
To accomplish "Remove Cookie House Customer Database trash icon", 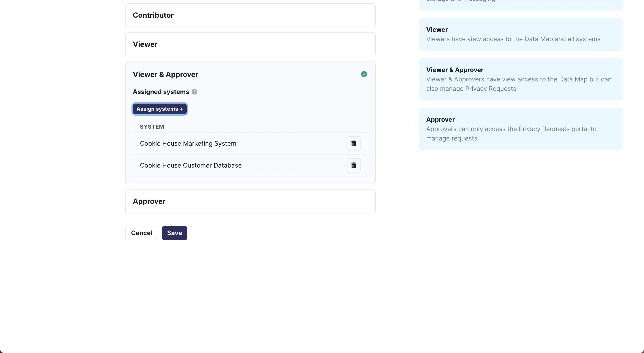I will pos(354,165).
